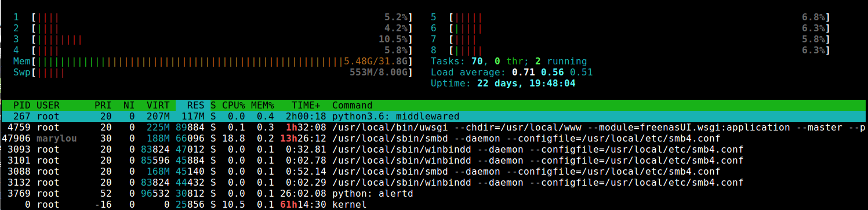Select the smbd process with PID 3088
The height and width of the screenshot is (210, 868).
(x=434, y=172)
